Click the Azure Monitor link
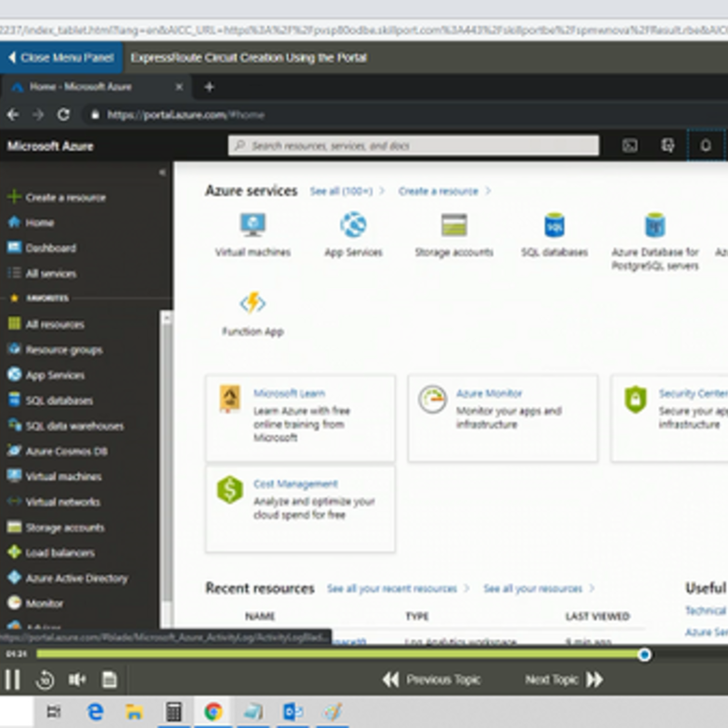 pos(489,394)
